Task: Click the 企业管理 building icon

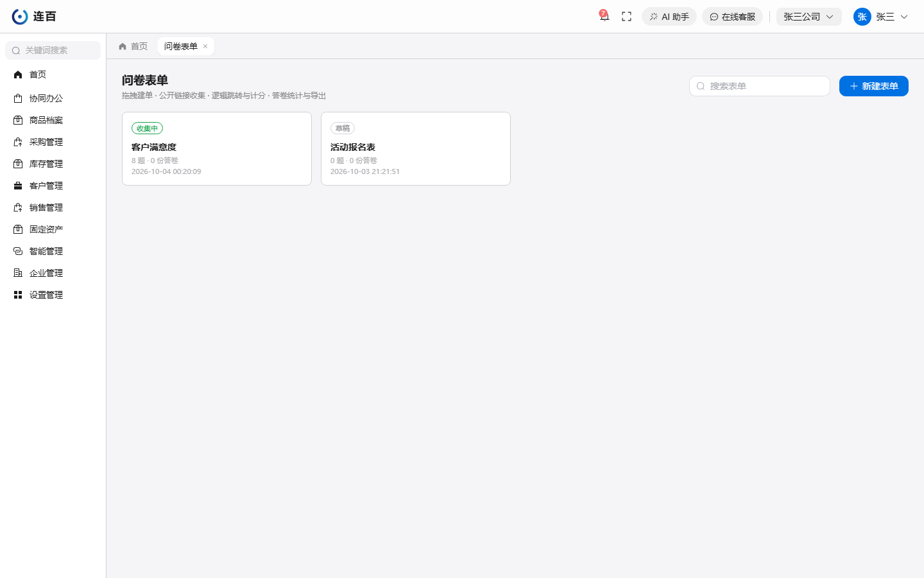Action: pyautogui.click(x=18, y=273)
